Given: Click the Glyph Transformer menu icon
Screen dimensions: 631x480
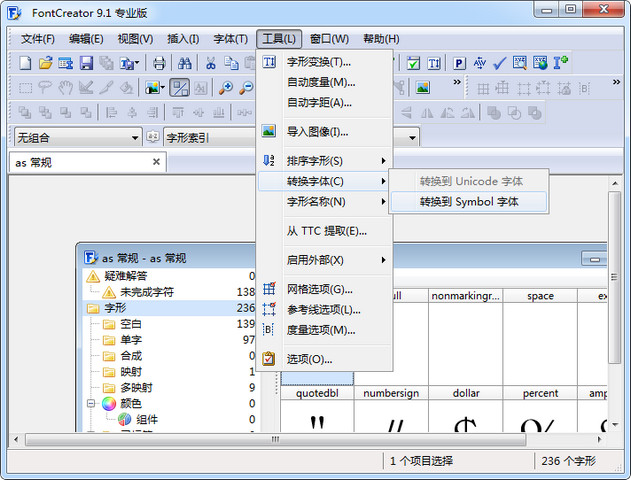Looking at the screenshot, I should click(x=269, y=62).
